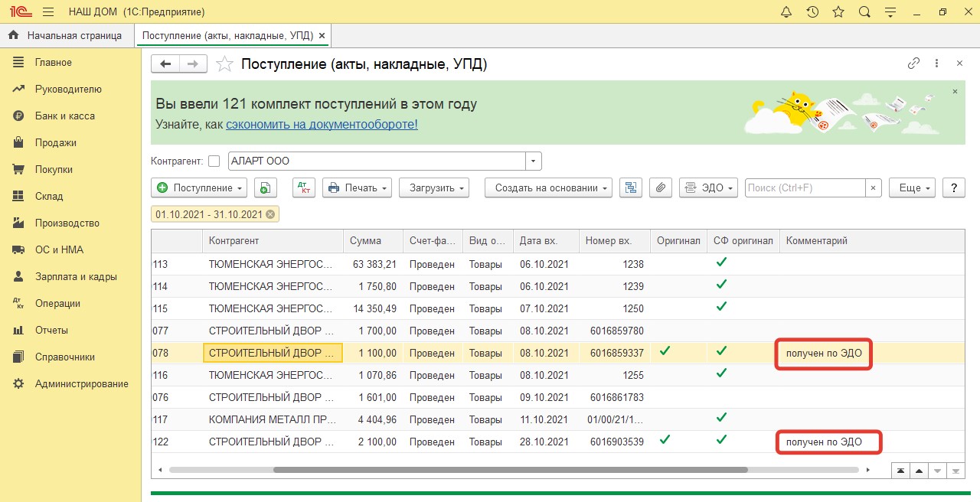Close the Поступление form with X

[x=959, y=64]
